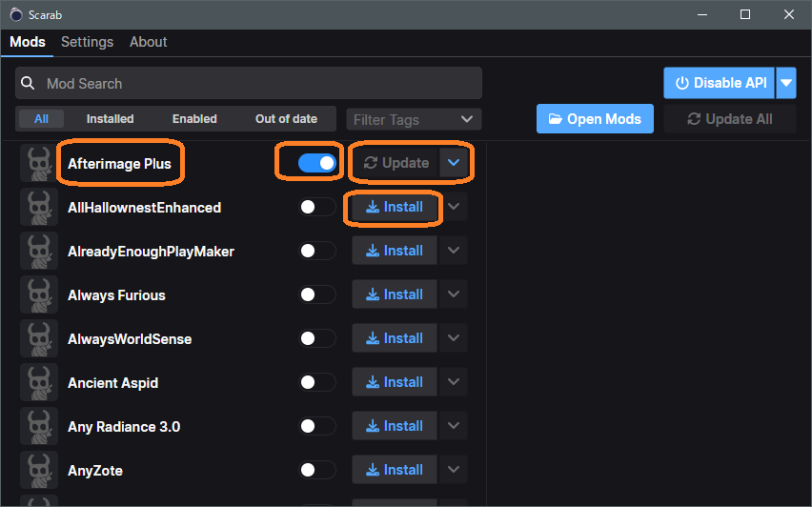Click the Ancient Aspid mod icon
This screenshot has height=507, width=812.
pos(39,383)
